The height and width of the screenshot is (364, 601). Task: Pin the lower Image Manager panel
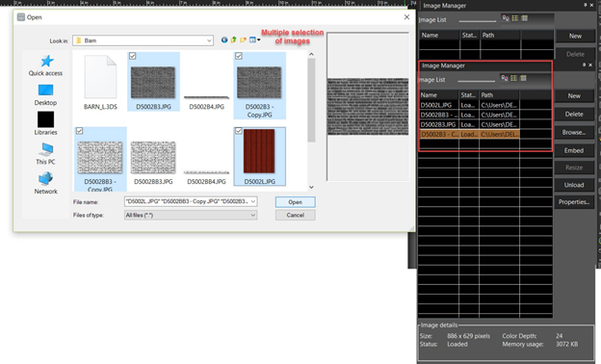pyautogui.click(x=584, y=65)
